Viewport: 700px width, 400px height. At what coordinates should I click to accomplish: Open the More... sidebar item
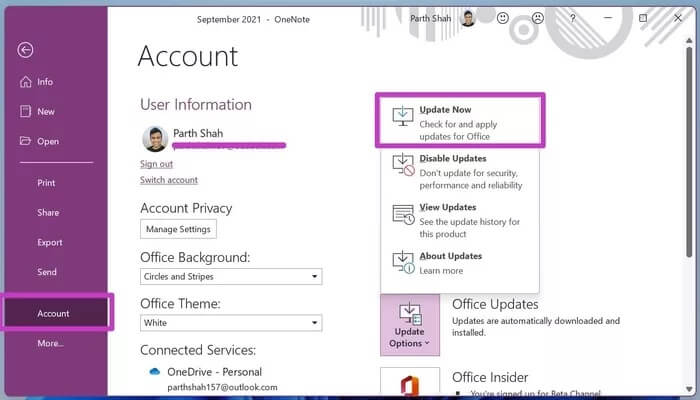coord(50,343)
